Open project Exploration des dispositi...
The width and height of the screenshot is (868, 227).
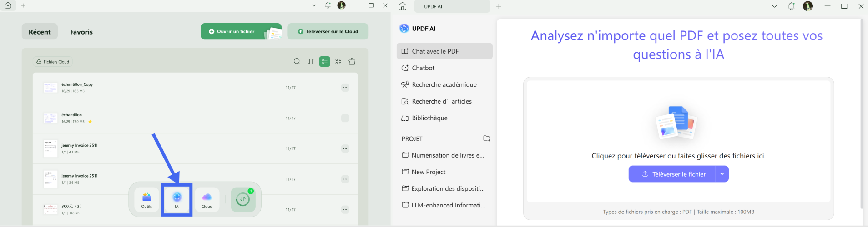444,189
